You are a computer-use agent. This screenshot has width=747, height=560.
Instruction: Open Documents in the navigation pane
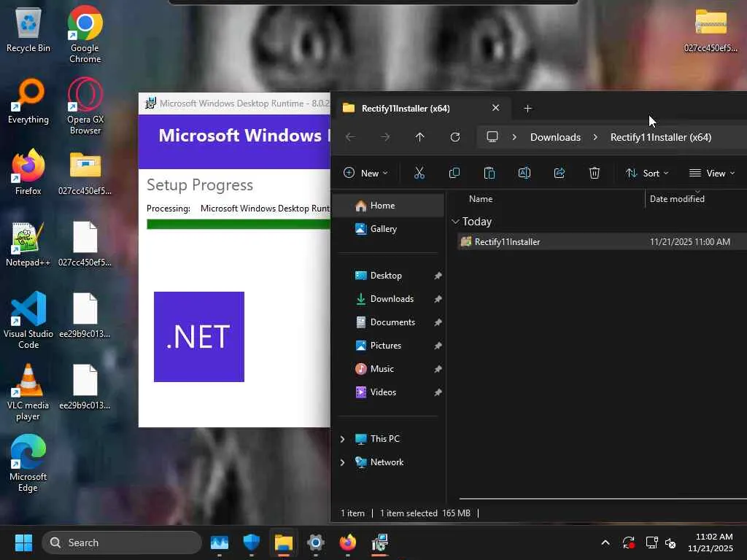point(392,322)
